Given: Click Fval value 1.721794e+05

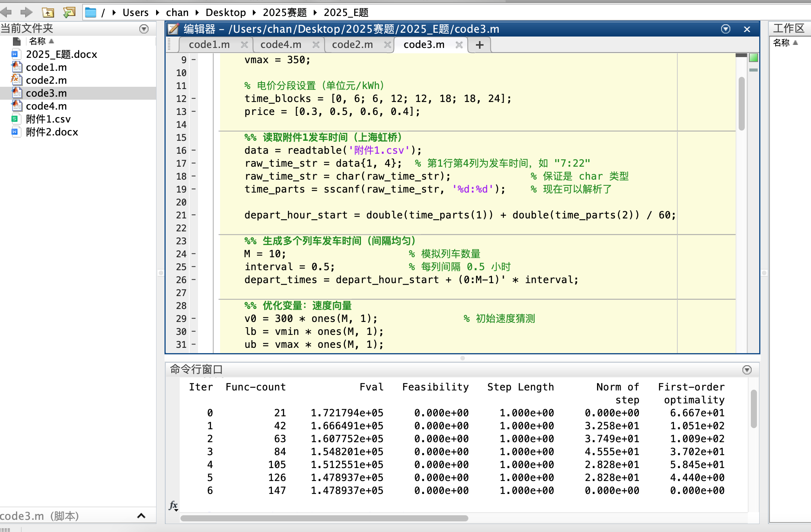Looking at the screenshot, I should (x=347, y=413).
